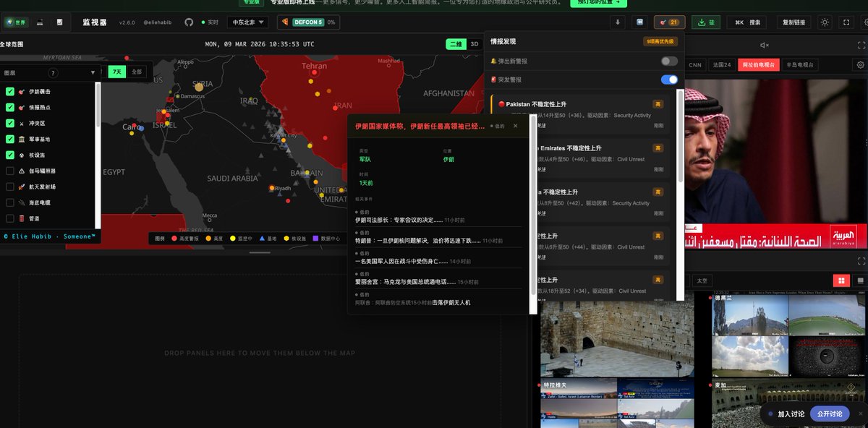This screenshot has height=428, width=868.
Task: Collapse the 图层 layers panel arrow
Action: pyautogui.click(x=93, y=73)
